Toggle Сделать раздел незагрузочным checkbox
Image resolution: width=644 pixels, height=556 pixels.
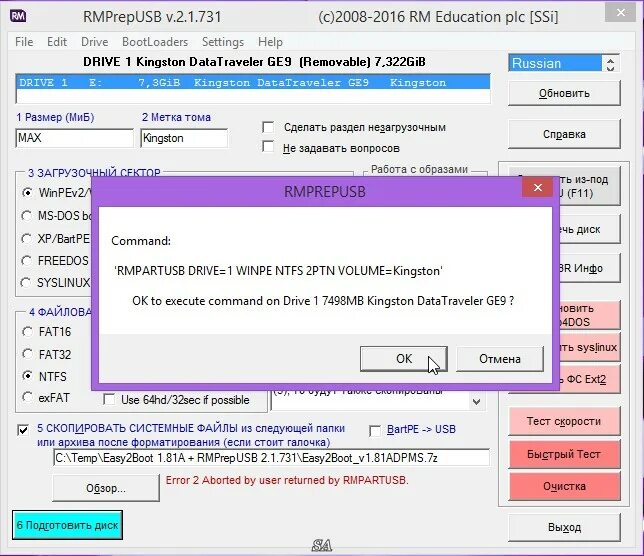[x=268, y=127]
